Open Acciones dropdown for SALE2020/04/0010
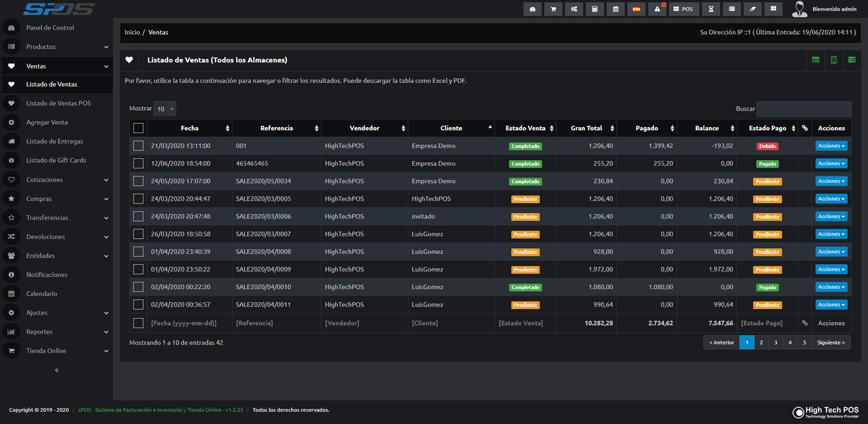The width and height of the screenshot is (868, 424). tap(831, 287)
